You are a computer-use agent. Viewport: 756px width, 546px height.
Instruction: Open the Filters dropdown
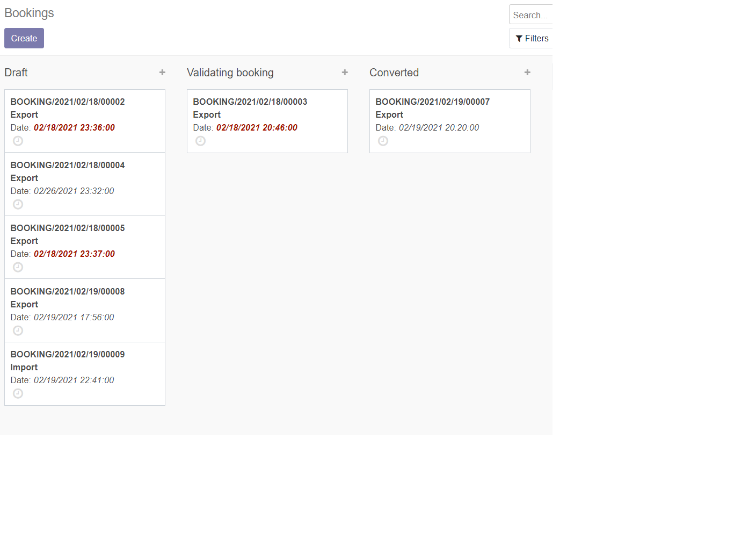[x=532, y=39]
